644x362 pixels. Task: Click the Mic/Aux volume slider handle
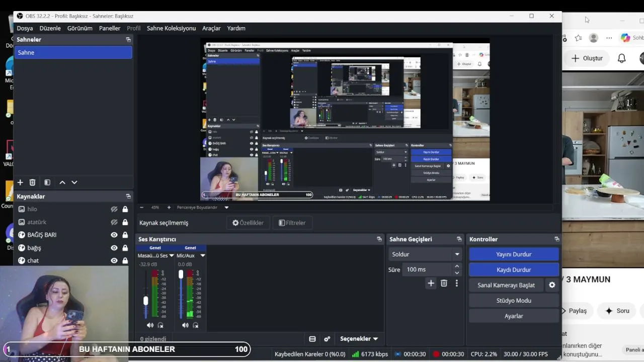[181, 274]
